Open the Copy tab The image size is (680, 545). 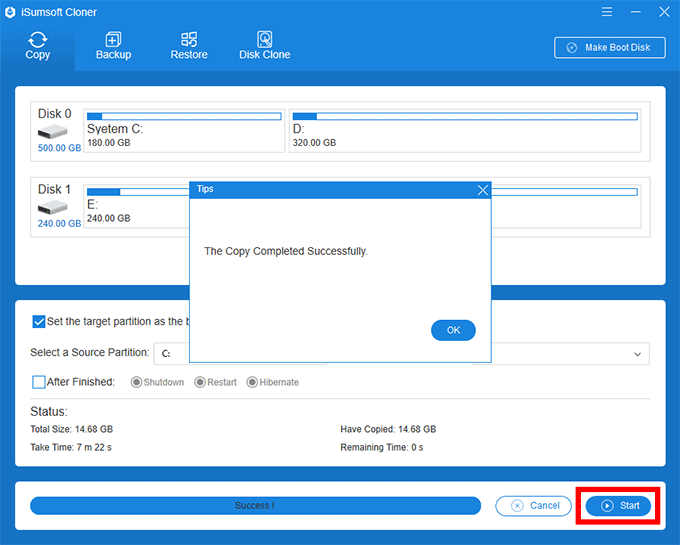coord(38,46)
